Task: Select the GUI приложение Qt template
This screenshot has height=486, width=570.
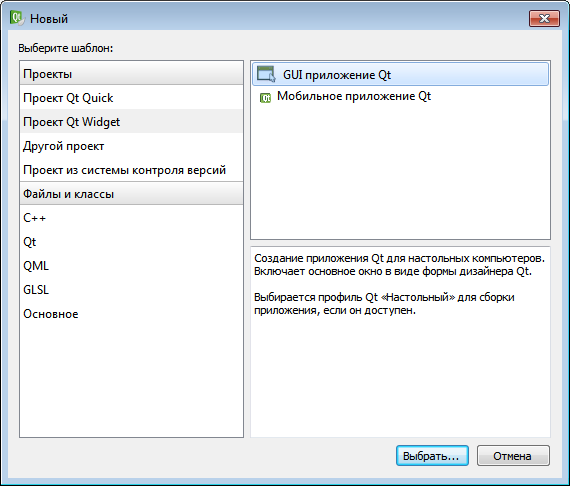Action: point(400,75)
